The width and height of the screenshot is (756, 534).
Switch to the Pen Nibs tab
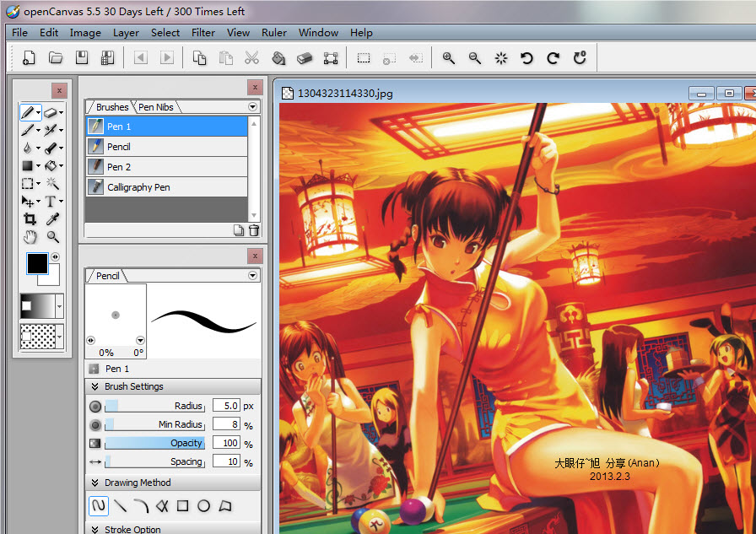tap(156, 107)
